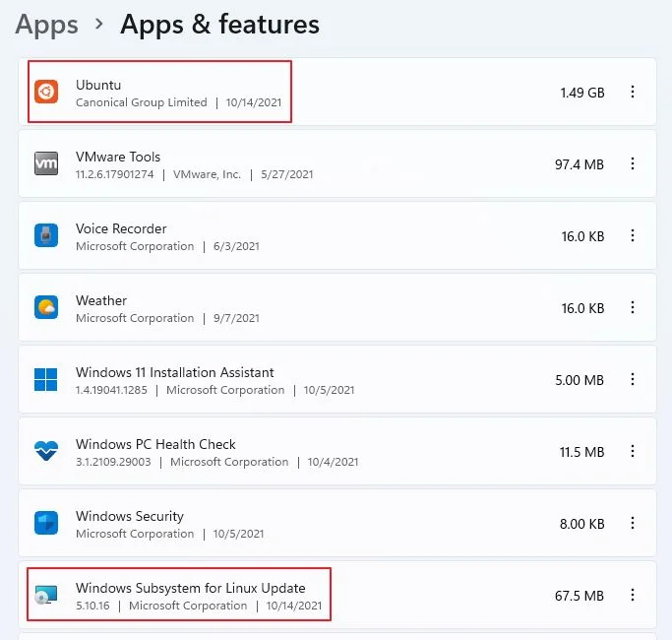Select Windows Subsystem for Linux Update name
Screen dimensions: 672x640
click(x=190, y=588)
